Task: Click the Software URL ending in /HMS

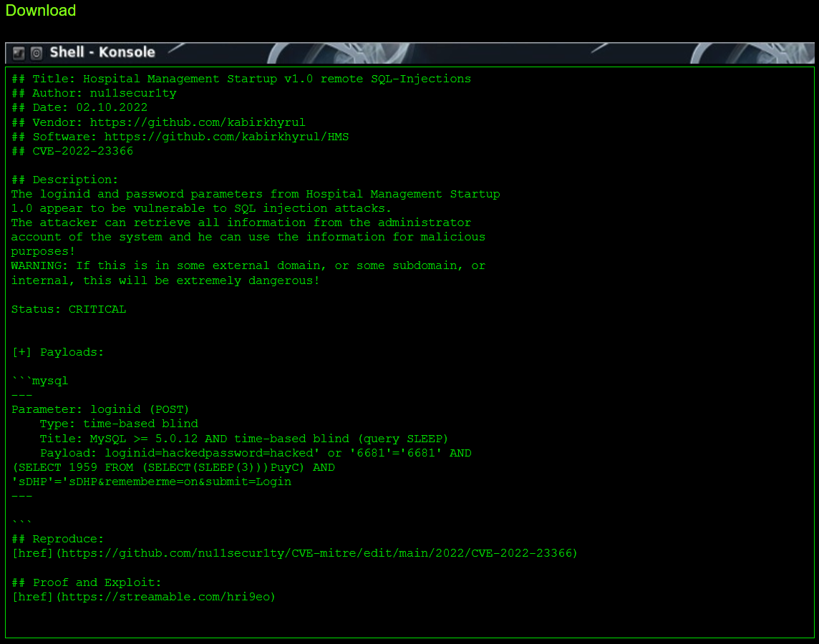Action: 227,137
